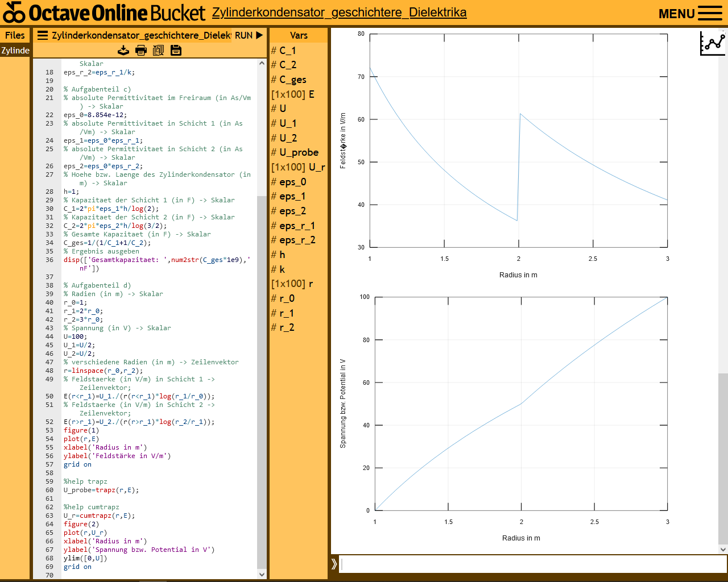This screenshot has height=582, width=728.
Task: Select the Zylinde file in Files list
Action: pos(15,51)
